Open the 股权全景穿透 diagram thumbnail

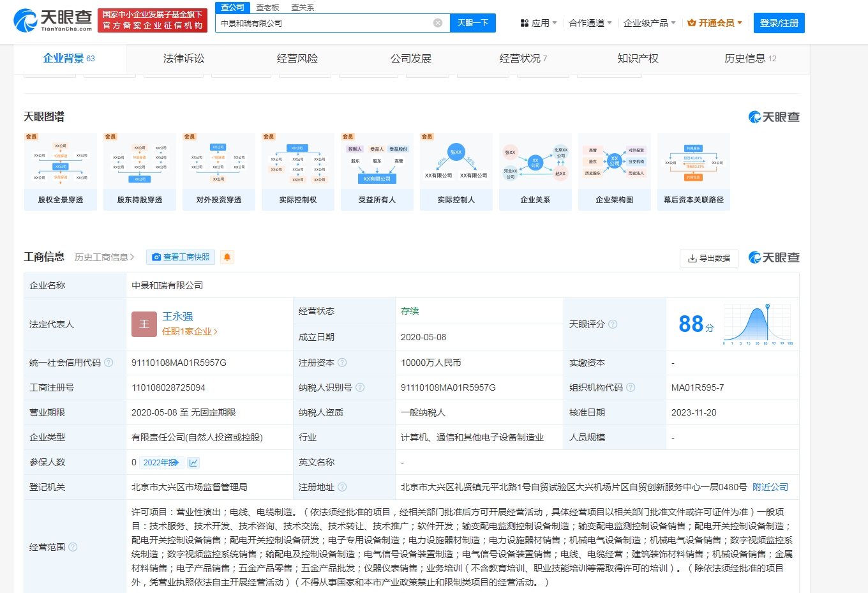pos(61,172)
